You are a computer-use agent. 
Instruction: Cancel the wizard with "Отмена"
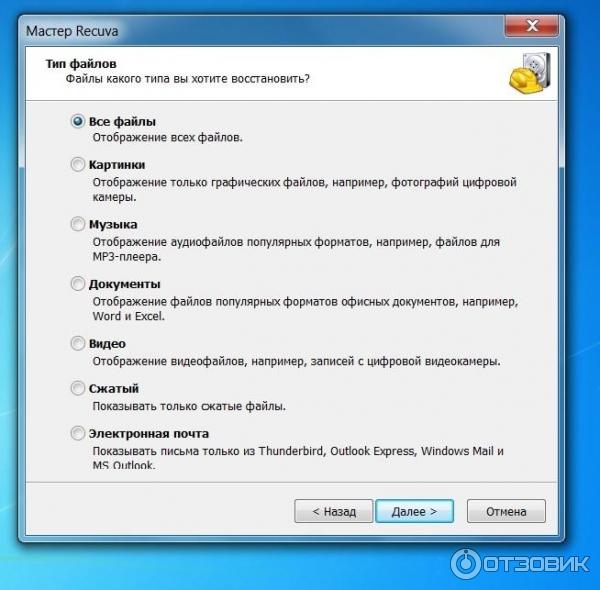point(506,511)
